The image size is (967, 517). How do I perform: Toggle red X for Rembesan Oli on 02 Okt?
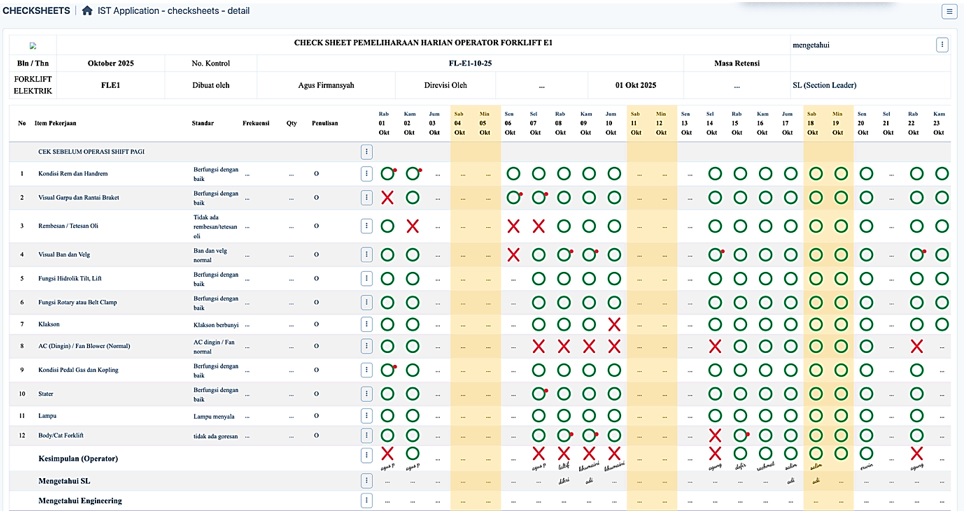coord(412,226)
